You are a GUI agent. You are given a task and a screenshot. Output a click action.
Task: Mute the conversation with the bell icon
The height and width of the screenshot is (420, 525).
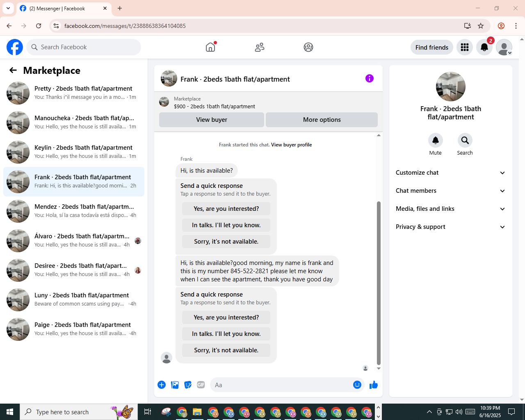click(436, 140)
